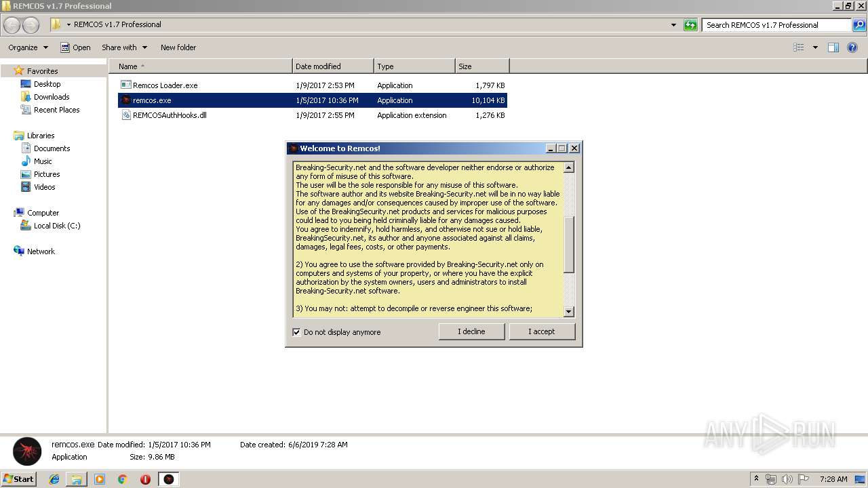Select Computer in navigation pane
Viewport: 868px width, 488px height.
43,213
